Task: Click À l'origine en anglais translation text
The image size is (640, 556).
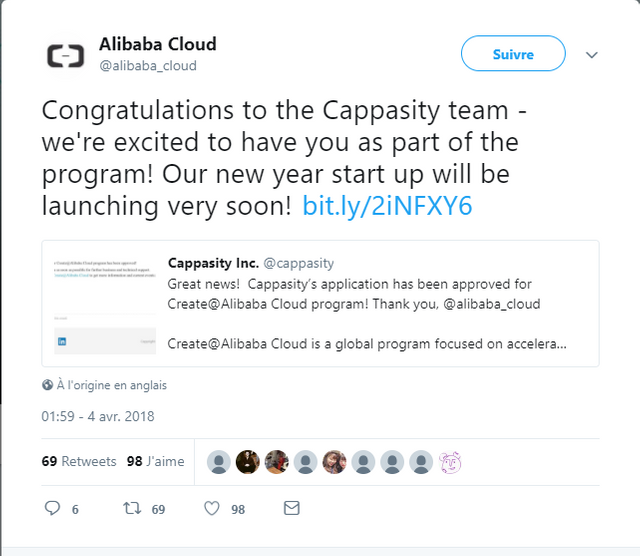Action: click(112, 385)
